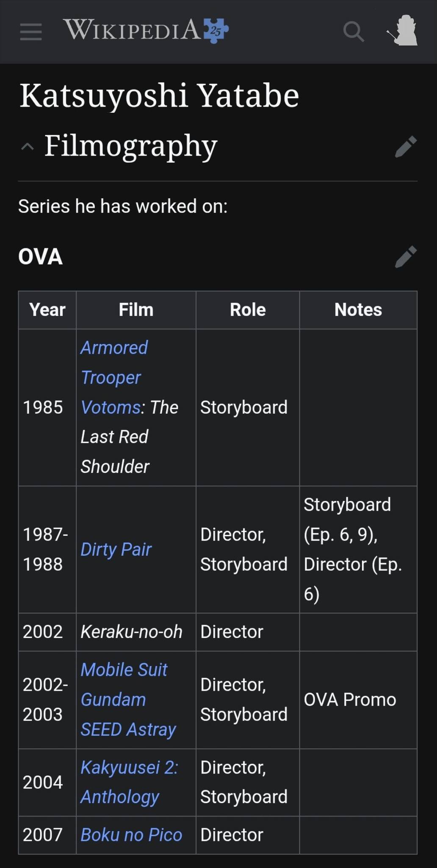The image size is (437, 868).
Task: Open Kakyuusei 2: Anthology link
Action: pyautogui.click(x=130, y=782)
